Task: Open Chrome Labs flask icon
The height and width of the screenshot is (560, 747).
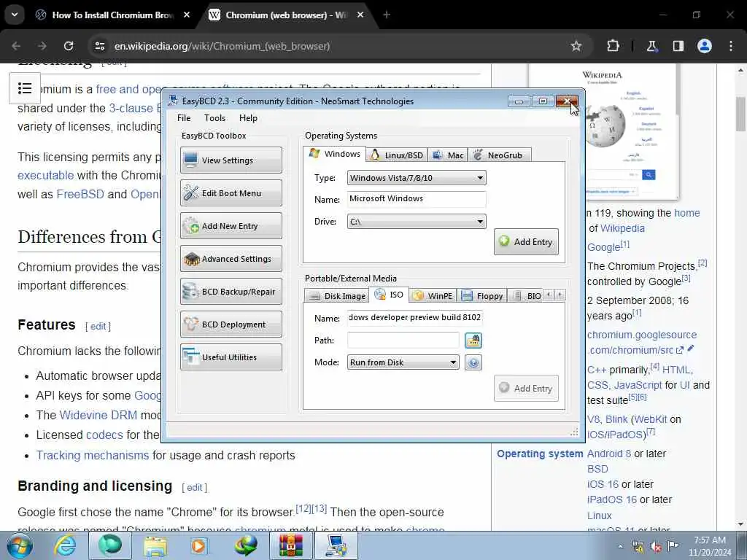Action: (x=651, y=46)
